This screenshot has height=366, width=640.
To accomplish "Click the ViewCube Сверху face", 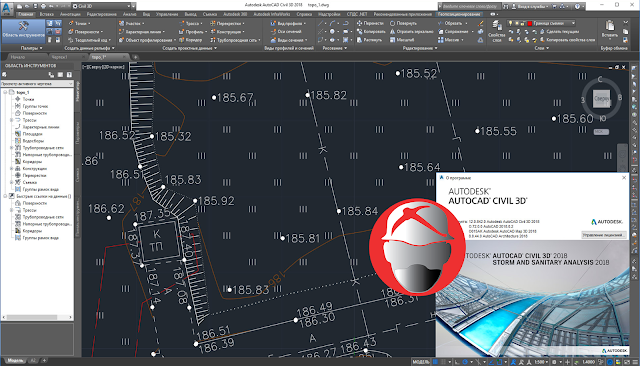I will pyautogui.click(x=601, y=98).
